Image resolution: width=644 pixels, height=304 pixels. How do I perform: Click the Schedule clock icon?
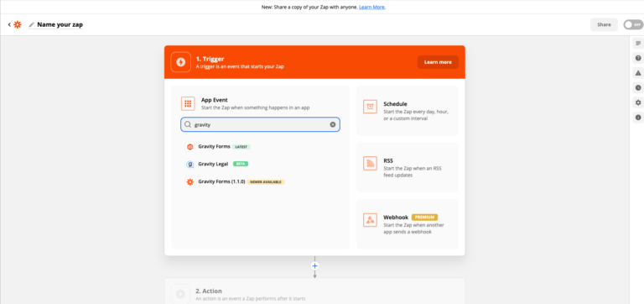click(x=370, y=107)
